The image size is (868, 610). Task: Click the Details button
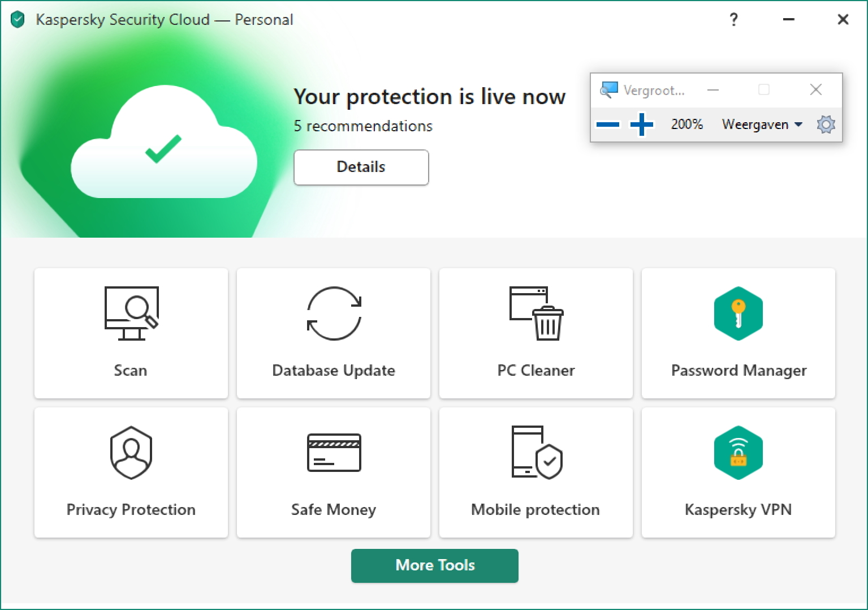[x=361, y=167]
